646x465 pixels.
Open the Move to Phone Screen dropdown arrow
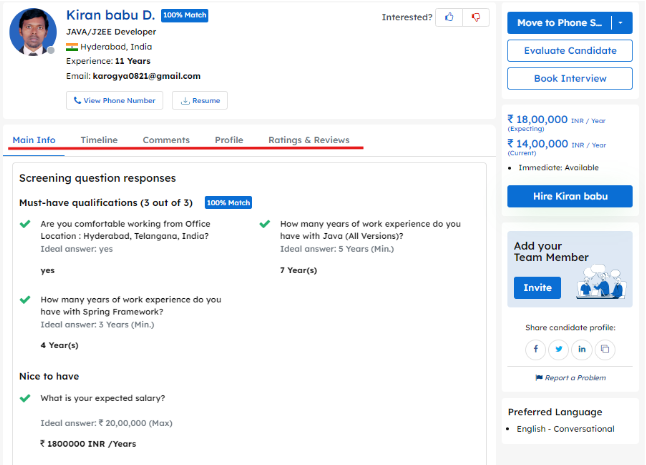pyautogui.click(x=622, y=22)
